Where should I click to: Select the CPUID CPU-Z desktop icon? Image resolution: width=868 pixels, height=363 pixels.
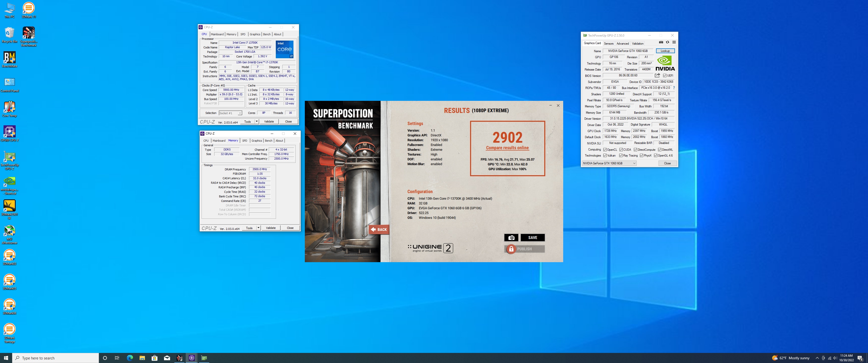click(9, 134)
